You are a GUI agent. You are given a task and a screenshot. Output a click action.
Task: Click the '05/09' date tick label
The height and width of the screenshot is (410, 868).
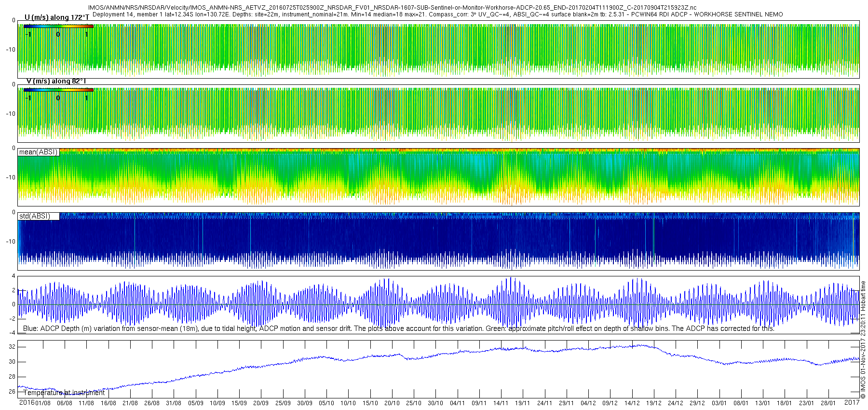click(195, 403)
